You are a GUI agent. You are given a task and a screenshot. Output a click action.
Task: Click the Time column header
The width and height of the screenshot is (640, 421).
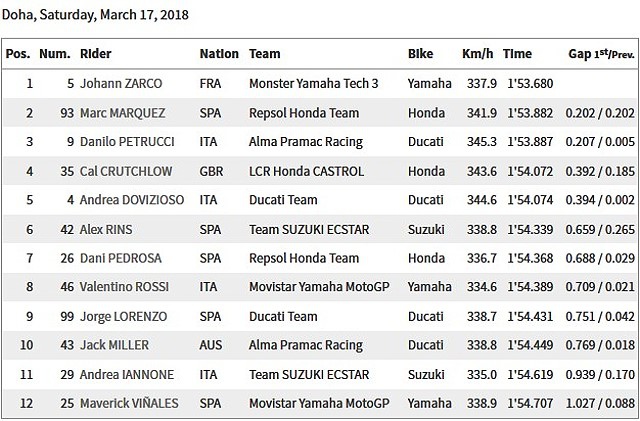coord(517,53)
